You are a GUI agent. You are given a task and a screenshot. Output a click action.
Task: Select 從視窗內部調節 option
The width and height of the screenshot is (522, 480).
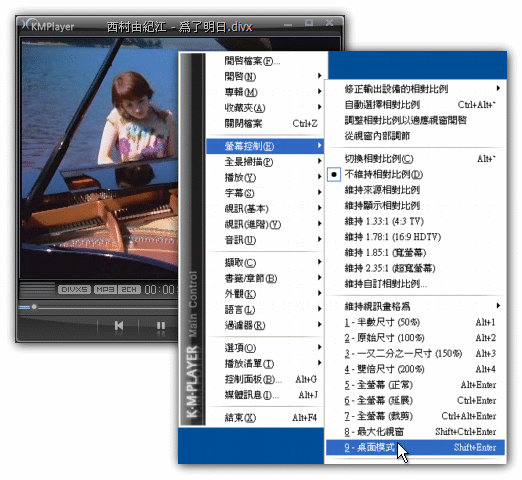click(x=415, y=136)
